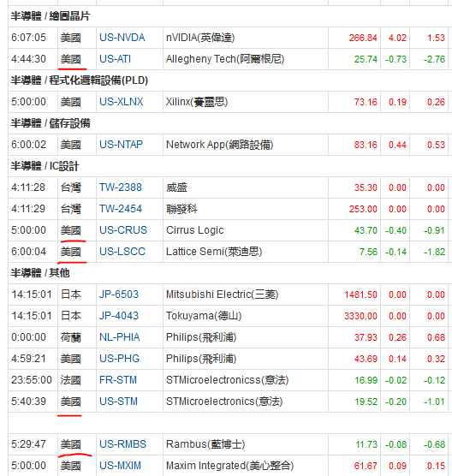Click the US-CRUS Cirrus Logic ticker
Viewport: 452px width, 476px height.
[123, 230]
